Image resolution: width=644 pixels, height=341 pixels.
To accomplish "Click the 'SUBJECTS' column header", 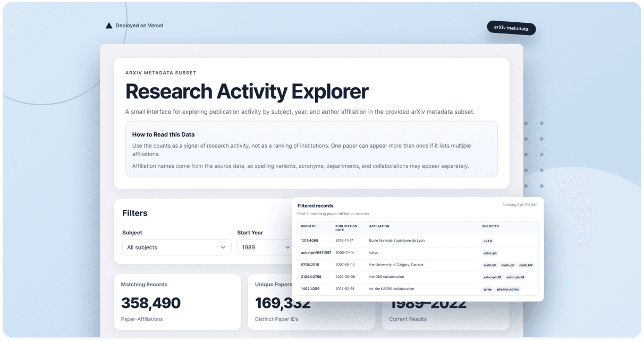I will point(490,226).
